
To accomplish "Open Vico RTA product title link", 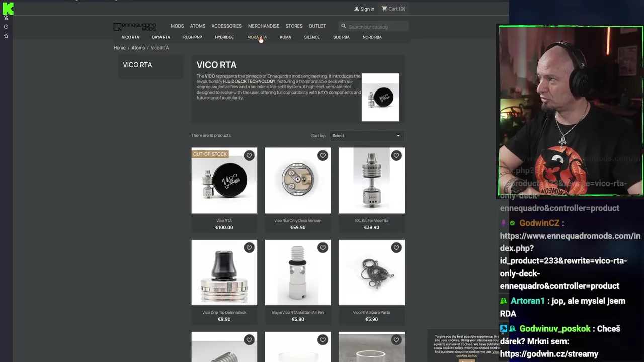I will 224,221.
